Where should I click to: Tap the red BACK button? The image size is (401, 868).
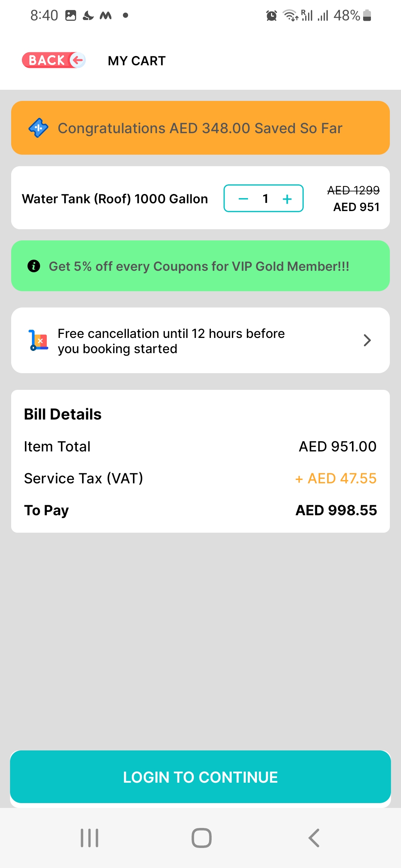click(54, 60)
